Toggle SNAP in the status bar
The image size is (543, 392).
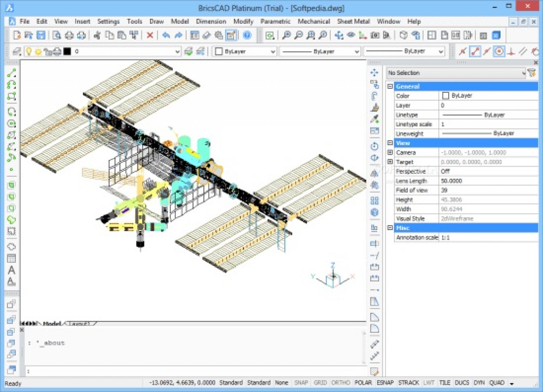(x=301, y=383)
